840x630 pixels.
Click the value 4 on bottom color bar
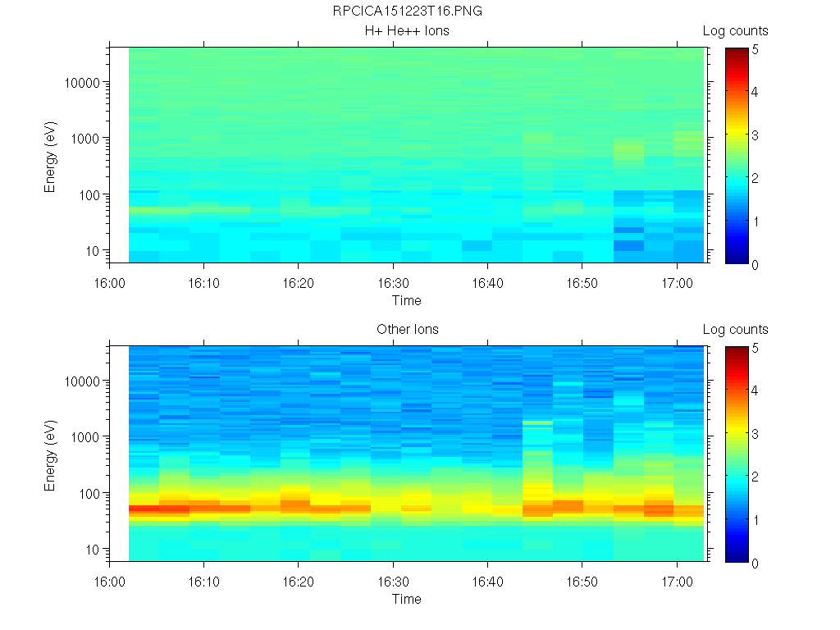[755, 390]
